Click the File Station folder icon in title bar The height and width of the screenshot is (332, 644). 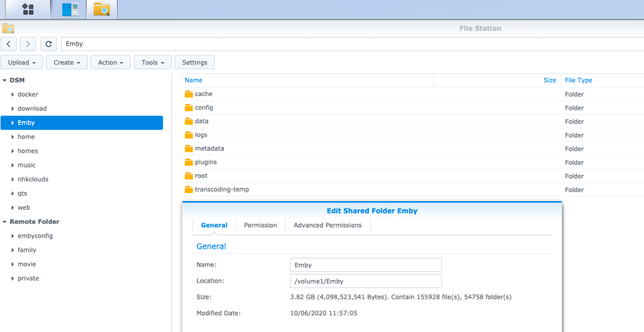8,28
